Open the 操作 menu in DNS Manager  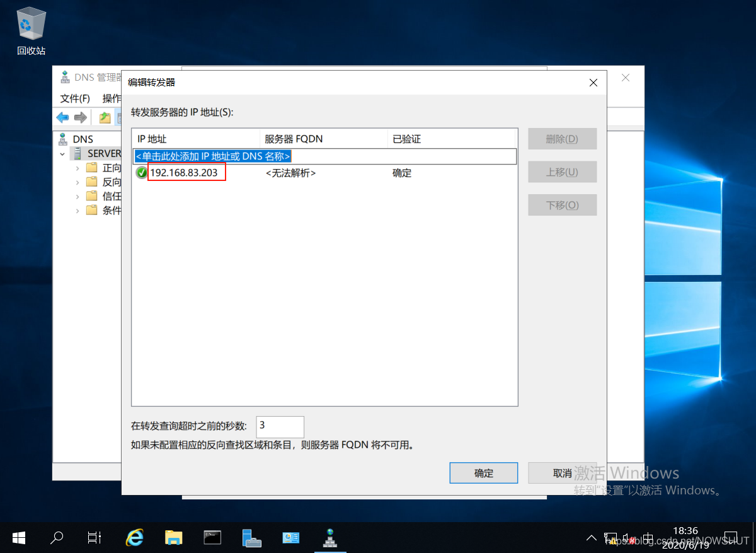111,98
